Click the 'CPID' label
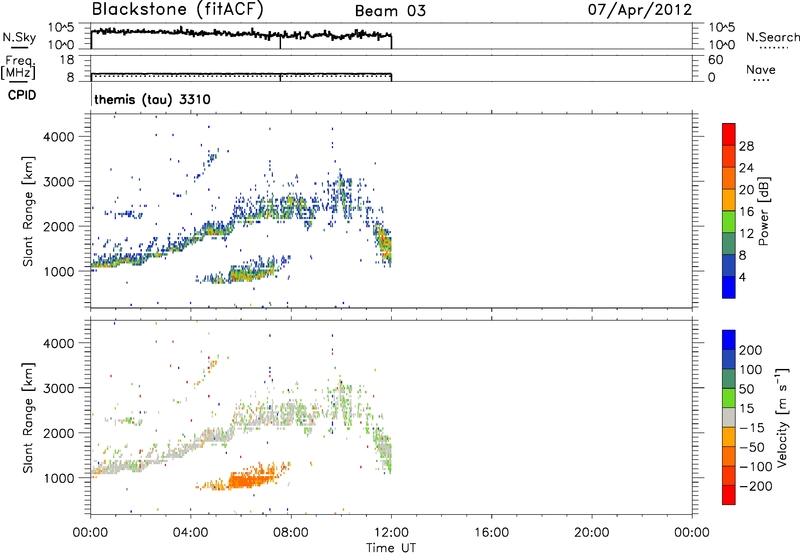 pyautogui.click(x=22, y=95)
